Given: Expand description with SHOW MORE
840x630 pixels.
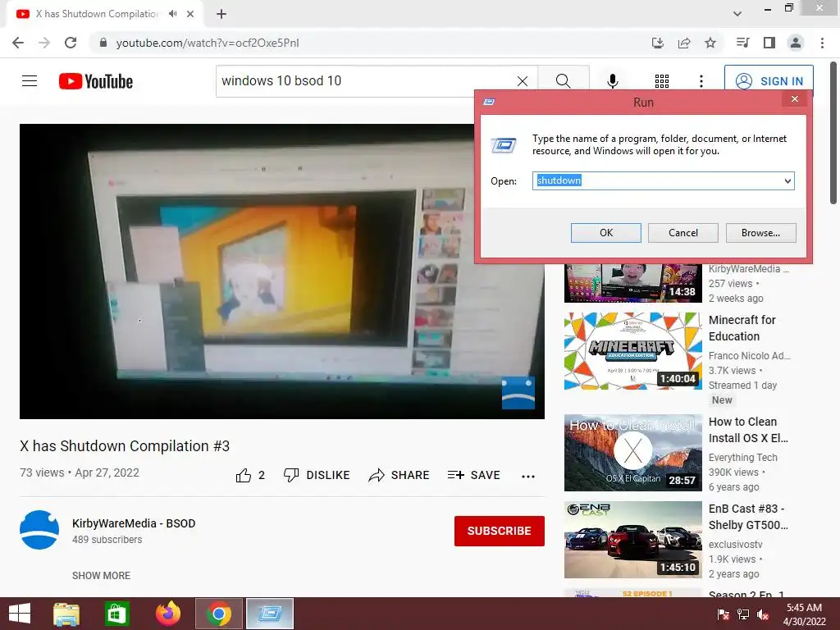Looking at the screenshot, I should click(101, 575).
